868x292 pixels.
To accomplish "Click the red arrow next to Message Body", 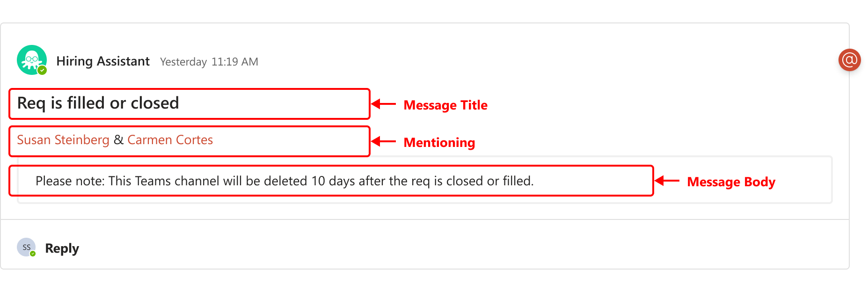I will click(x=667, y=181).
